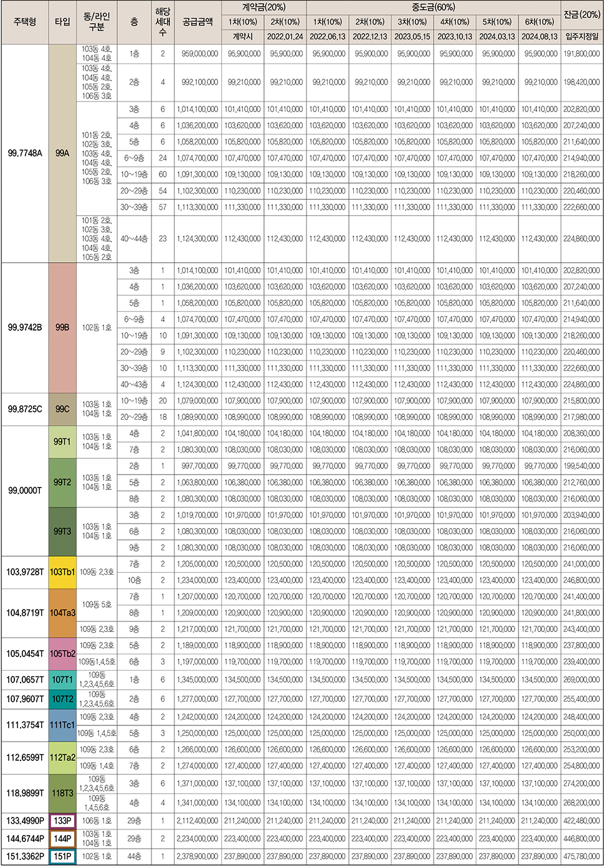Select the 111.3754T housing type cell

(x=25, y=725)
